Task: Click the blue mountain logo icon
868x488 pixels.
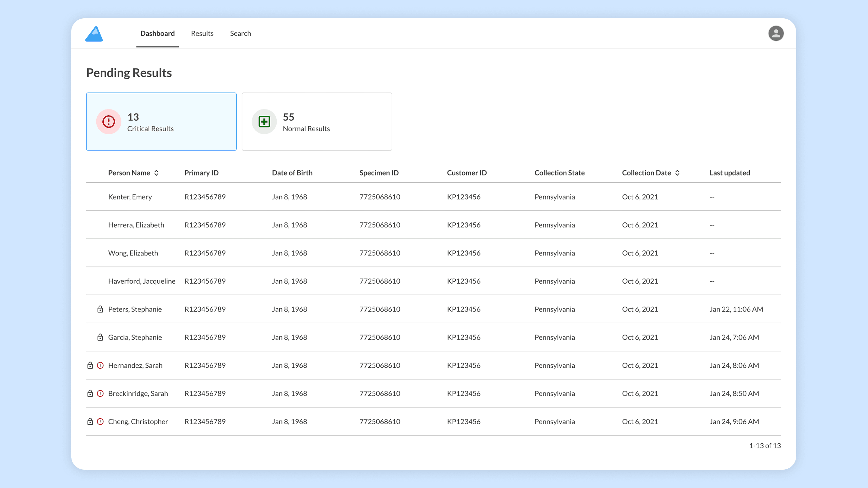Action: [94, 33]
